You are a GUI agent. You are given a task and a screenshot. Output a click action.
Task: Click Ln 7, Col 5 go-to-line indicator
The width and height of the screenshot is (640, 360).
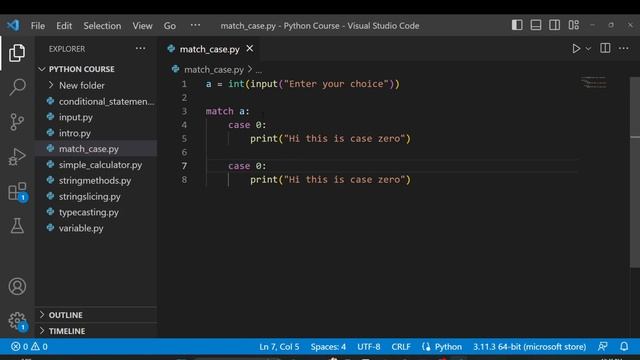pos(279,347)
